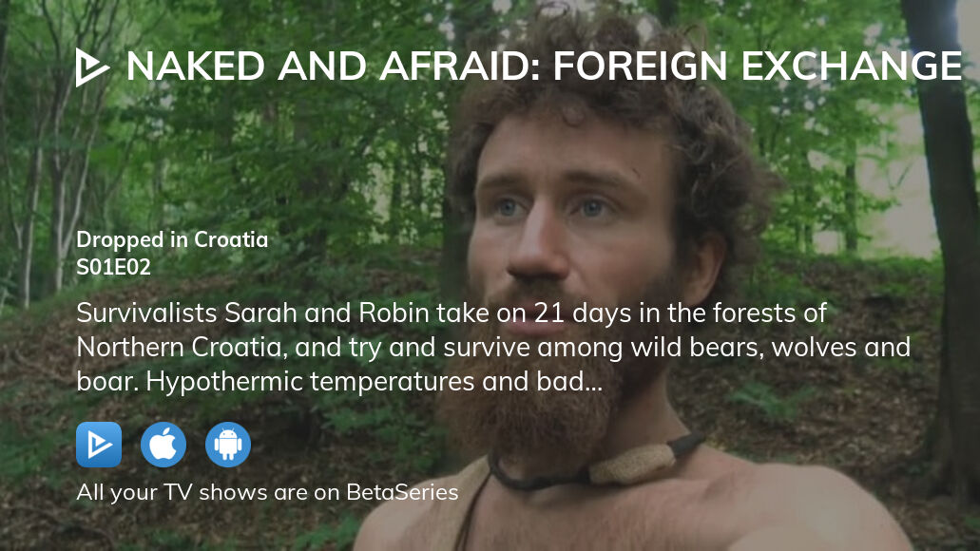Image resolution: width=980 pixels, height=551 pixels.
Task: Click the word 'NAKED' in the header
Action: coord(196,66)
